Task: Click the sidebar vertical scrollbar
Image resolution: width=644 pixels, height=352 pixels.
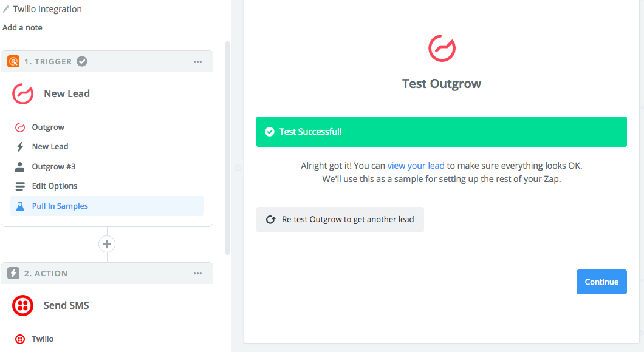Action: (228, 147)
